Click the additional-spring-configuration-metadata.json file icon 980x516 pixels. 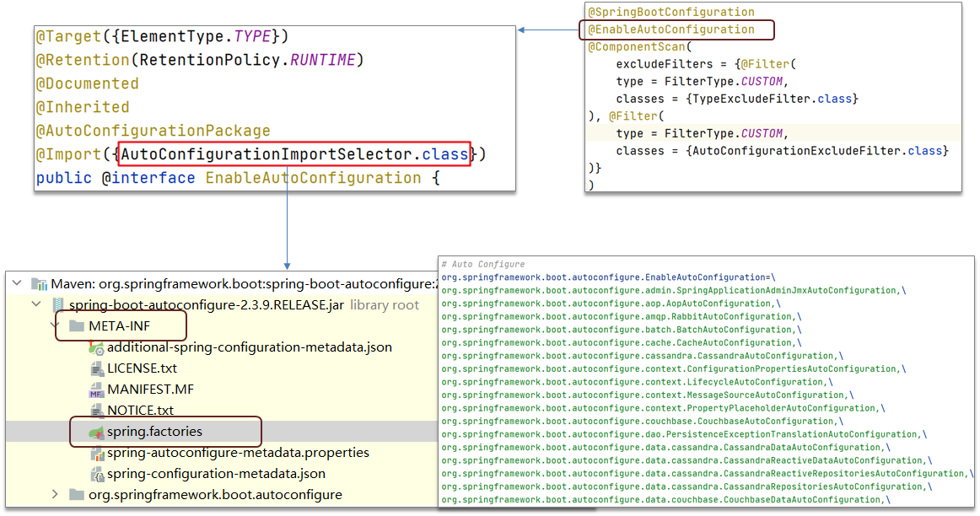(96, 347)
